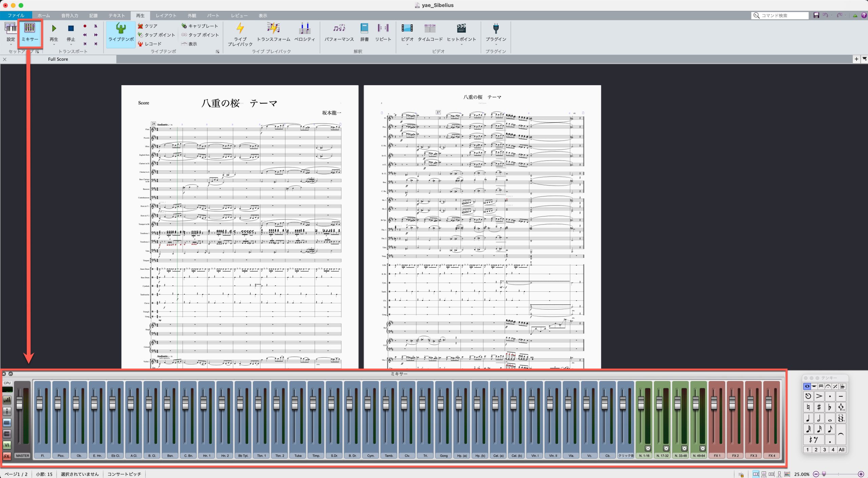Click the FX 4 channel fader handle
Viewport: 868px width, 478px height.
tap(768, 403)
